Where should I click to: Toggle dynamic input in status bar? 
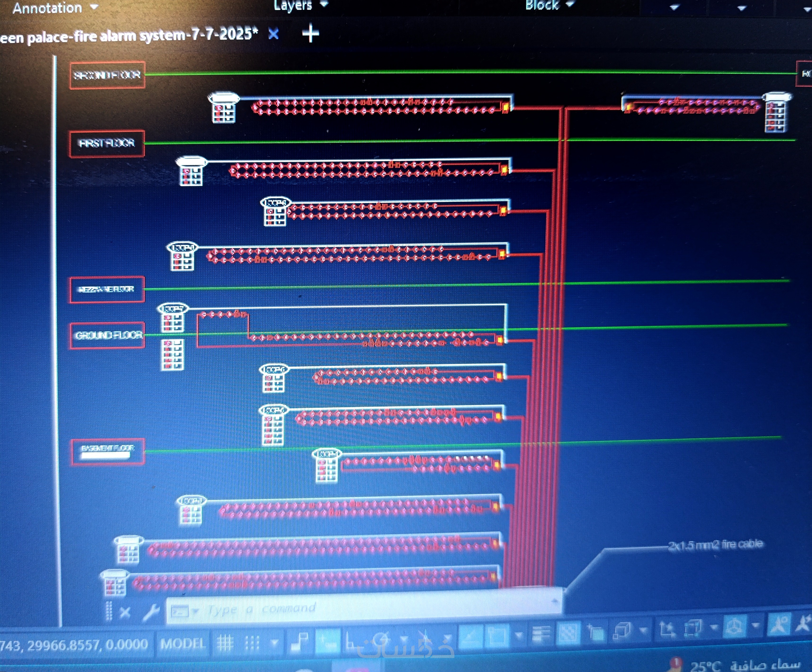tap(328, 640)
